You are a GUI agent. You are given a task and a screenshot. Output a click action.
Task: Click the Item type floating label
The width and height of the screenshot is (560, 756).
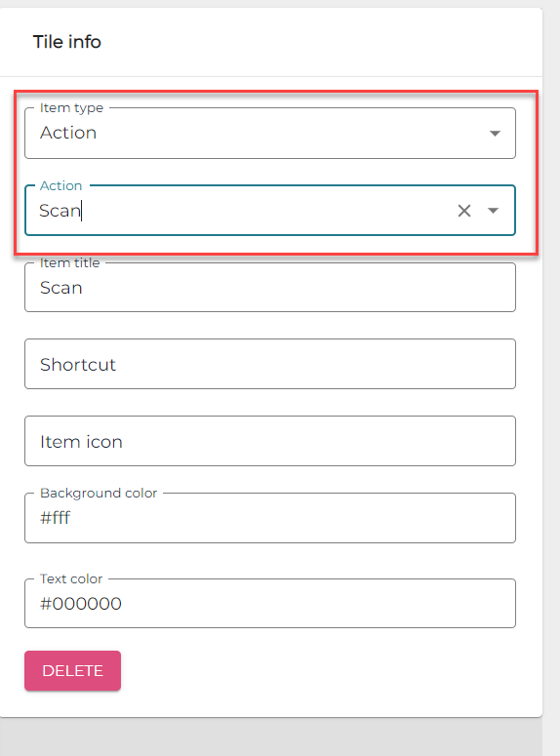point(71,108)
